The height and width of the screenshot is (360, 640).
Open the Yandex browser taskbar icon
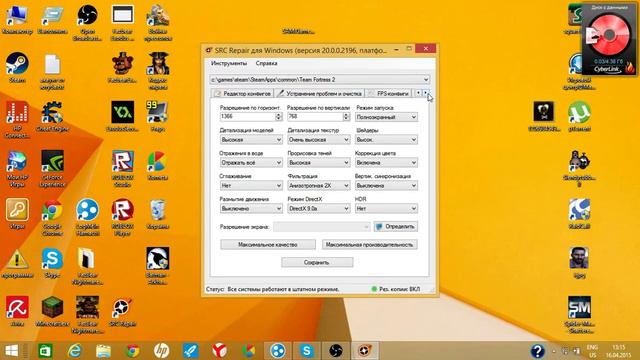coord(220,351)
